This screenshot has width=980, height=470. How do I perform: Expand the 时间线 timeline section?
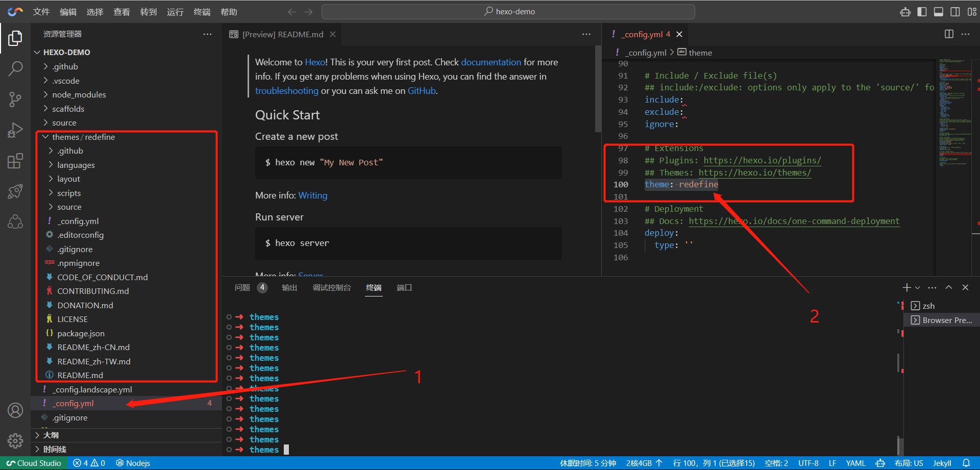[126, 449]
